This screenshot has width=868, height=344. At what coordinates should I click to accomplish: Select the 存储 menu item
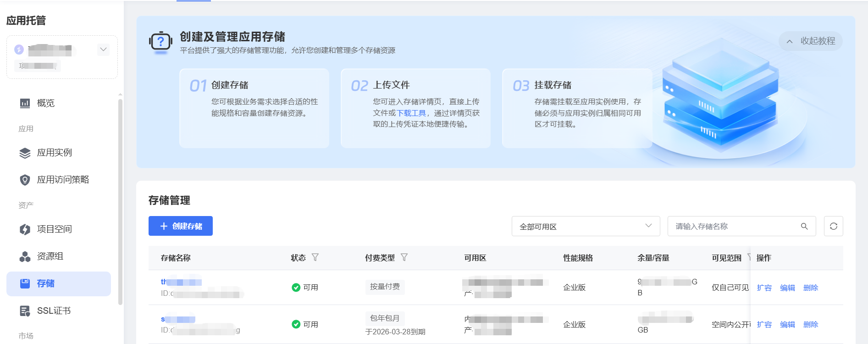tap(59, 283)
